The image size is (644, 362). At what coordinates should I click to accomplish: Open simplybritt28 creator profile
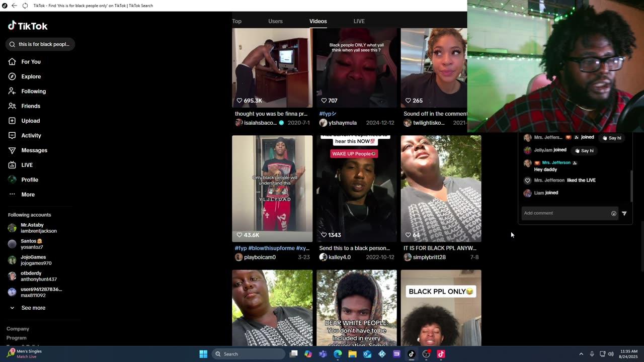tap(425, 257)
